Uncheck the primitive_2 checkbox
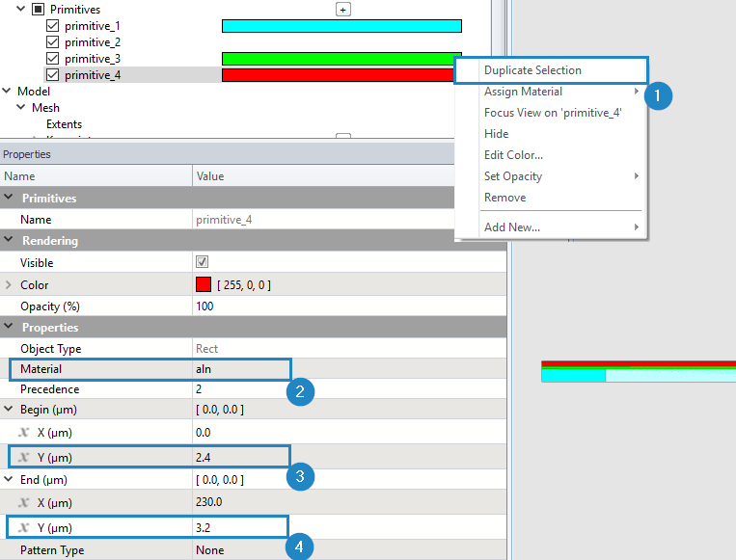The height and width of the screenshot is (560, 736). (52, 42)
